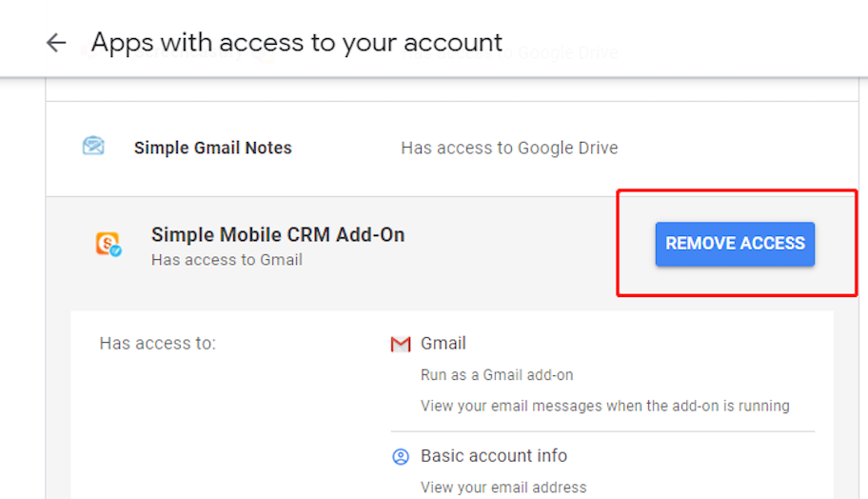The width and height of the screenshot is (868, 499).
Task: Click the REMOVE ACCESS button
Action: click(735, 244)
